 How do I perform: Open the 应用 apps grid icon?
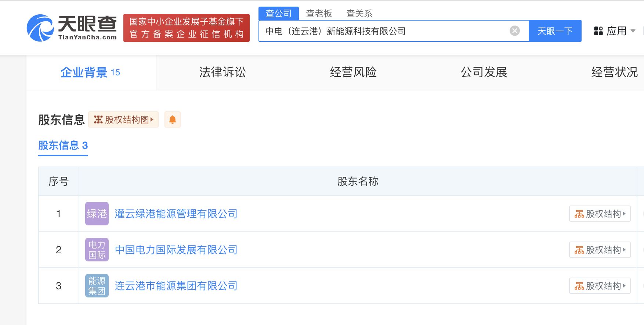(x=598, y=31)
